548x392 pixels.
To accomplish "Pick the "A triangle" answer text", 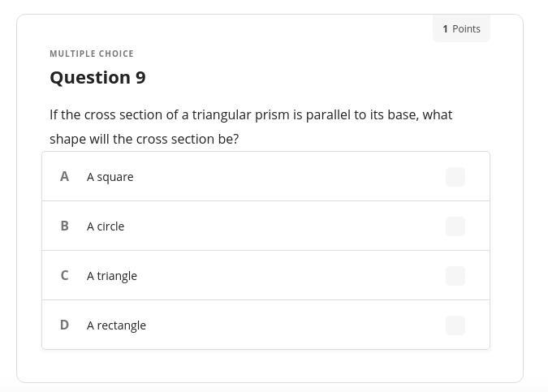I will (x=112, y=276).
